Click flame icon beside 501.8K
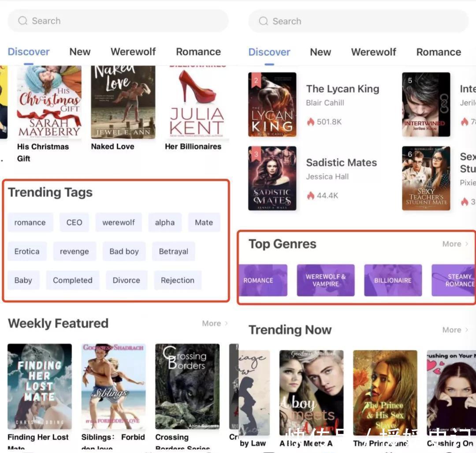The height and width of the screenshot is (453, 476). pos(310,122)
